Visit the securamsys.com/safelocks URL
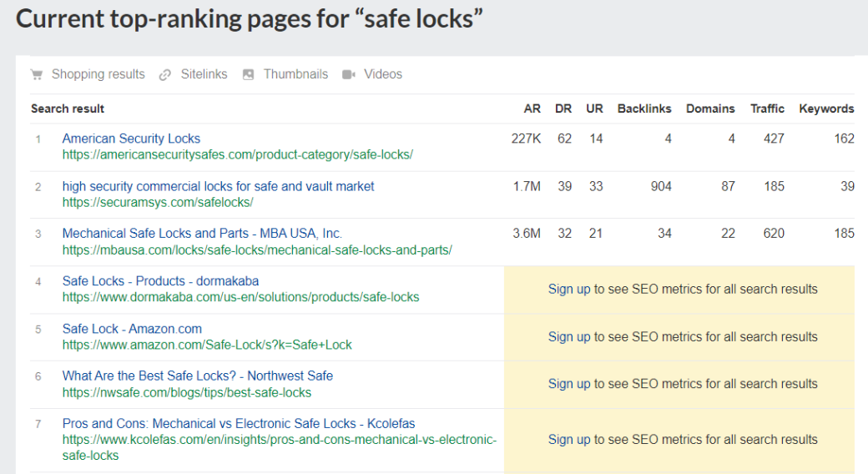 157,202
